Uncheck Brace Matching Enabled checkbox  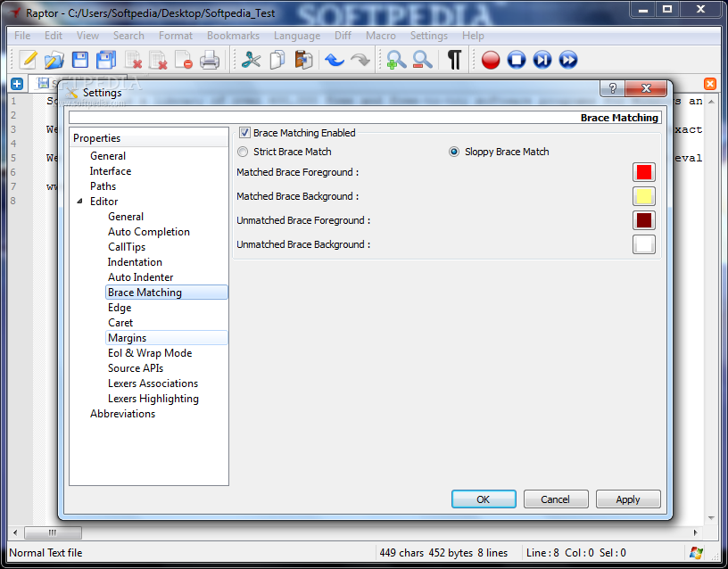tap(244, 133)
